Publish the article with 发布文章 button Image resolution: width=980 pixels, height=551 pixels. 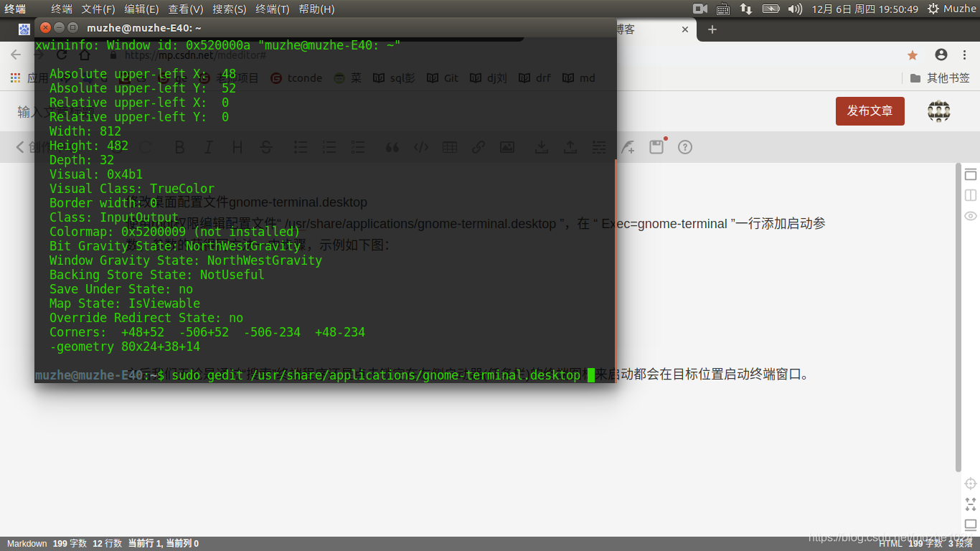[x=870, y=110]
